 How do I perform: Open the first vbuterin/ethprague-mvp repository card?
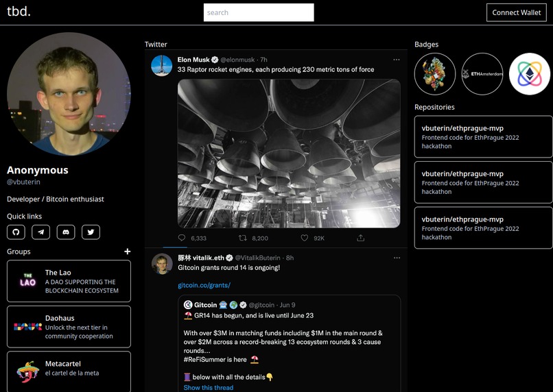coord(483,136)
